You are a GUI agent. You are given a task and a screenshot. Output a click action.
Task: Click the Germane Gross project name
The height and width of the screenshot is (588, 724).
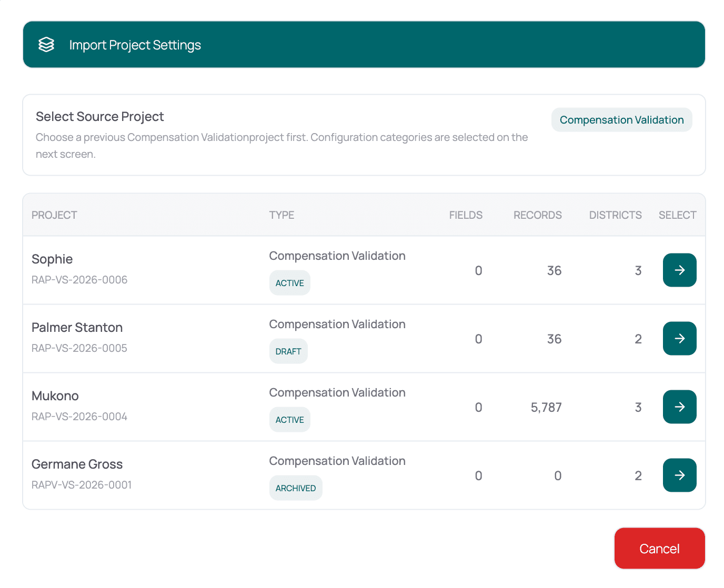point(77,464)
